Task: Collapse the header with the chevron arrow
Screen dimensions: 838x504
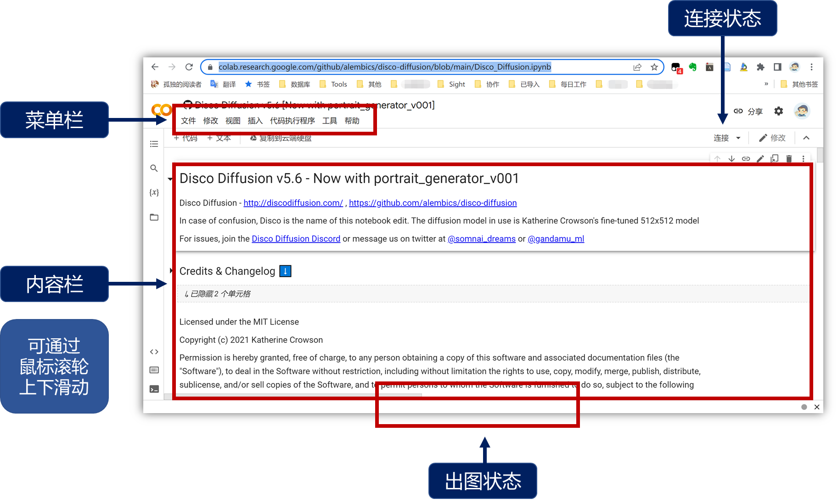Action: click(806, 138)
